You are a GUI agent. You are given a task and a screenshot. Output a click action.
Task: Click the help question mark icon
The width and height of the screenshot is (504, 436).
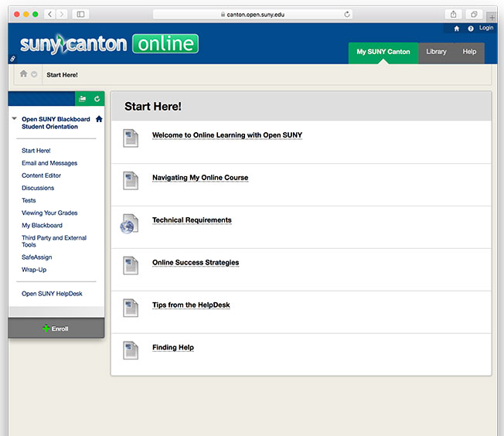[470, 29]
